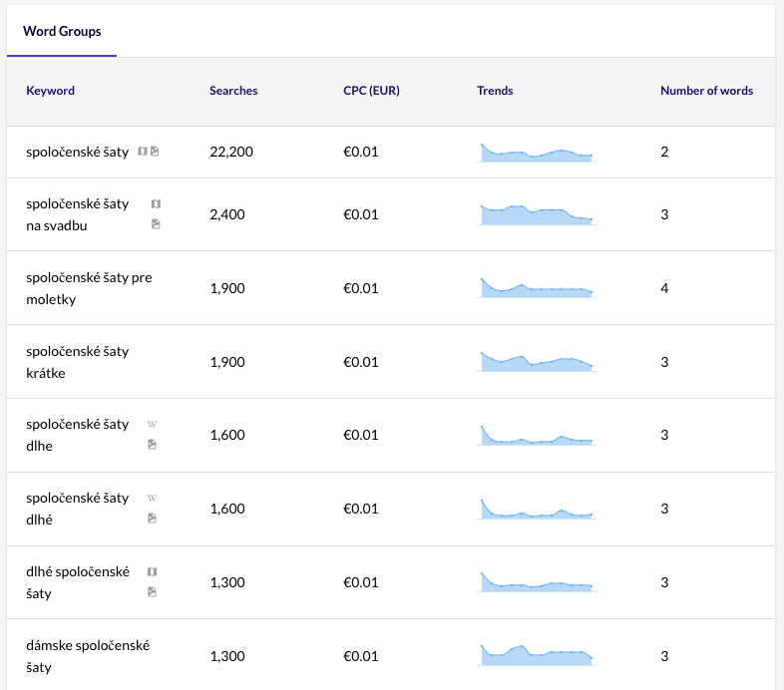Click image icon for 'spoločenské šaty dlhé'
This screenshot has width=784, height=690.
pyautogui.click(x=152, y=518)
